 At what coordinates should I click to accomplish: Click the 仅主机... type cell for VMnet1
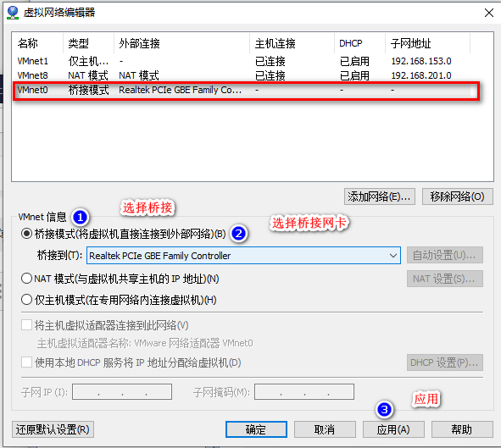click(x=88, y=61)
